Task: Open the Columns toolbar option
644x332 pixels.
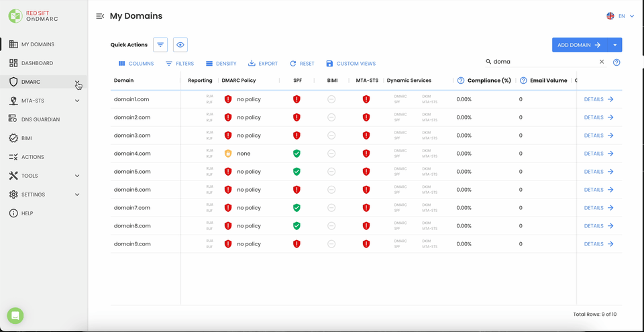Action: [136, 64]
